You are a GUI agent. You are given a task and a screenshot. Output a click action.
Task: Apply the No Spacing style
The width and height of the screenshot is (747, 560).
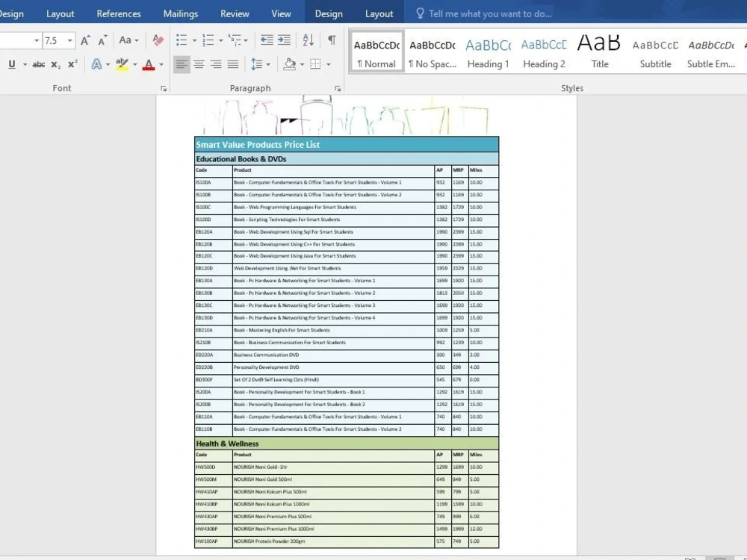tap(433, 52)
